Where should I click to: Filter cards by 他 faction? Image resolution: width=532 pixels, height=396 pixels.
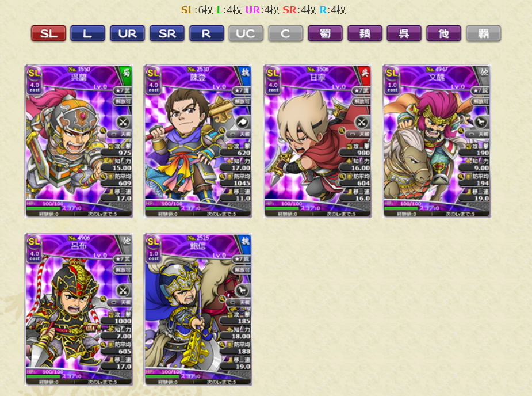click(x=443, y=33)
